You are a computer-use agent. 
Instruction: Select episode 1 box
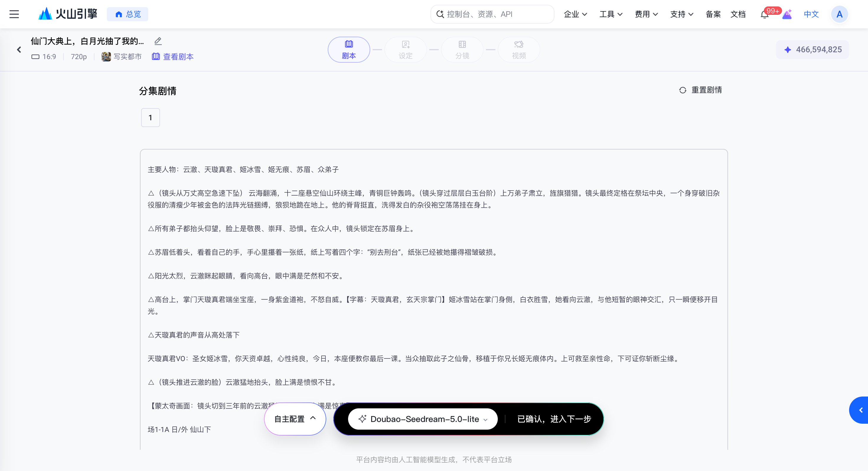tap(150, 118)
